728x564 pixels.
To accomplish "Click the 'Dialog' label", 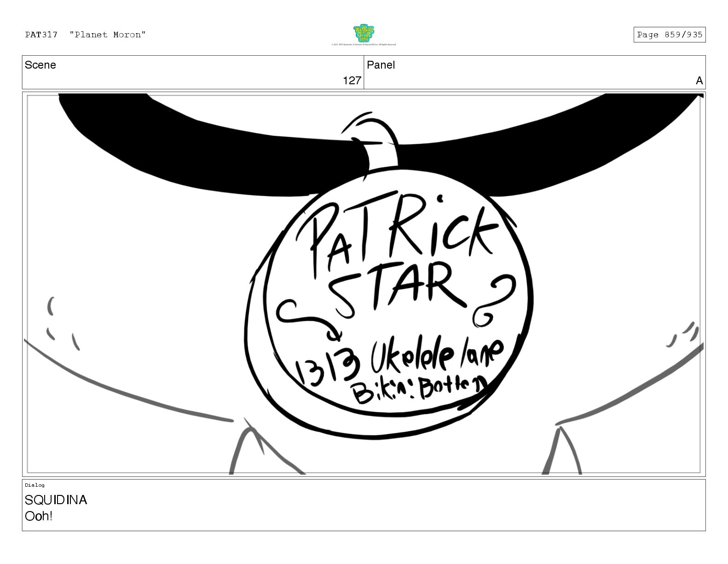I will tap(35, 485).
